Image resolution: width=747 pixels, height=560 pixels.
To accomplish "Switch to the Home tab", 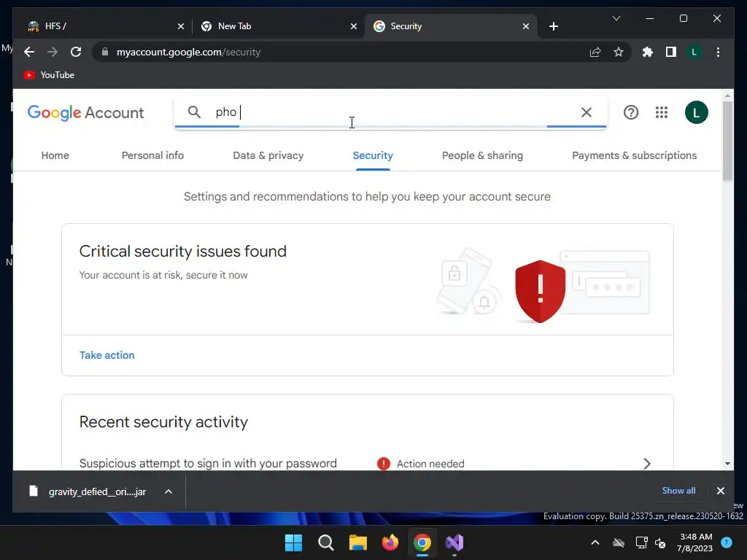I will click(55, 155).
